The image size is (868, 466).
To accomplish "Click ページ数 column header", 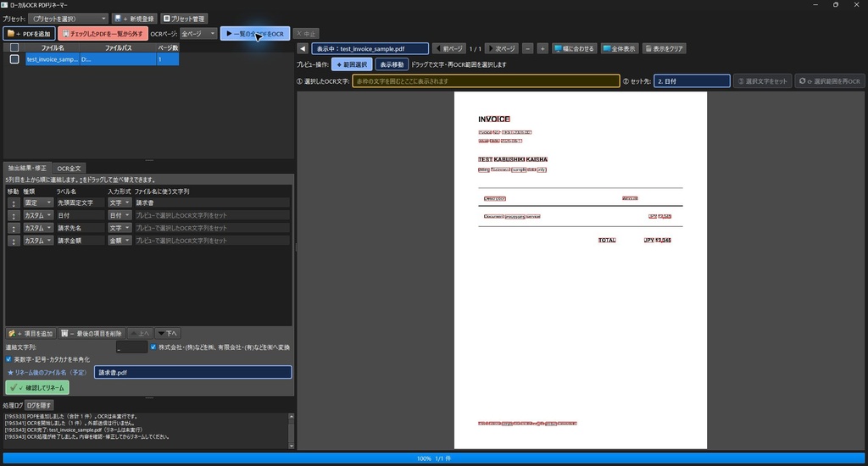I will tap(168, 47).
